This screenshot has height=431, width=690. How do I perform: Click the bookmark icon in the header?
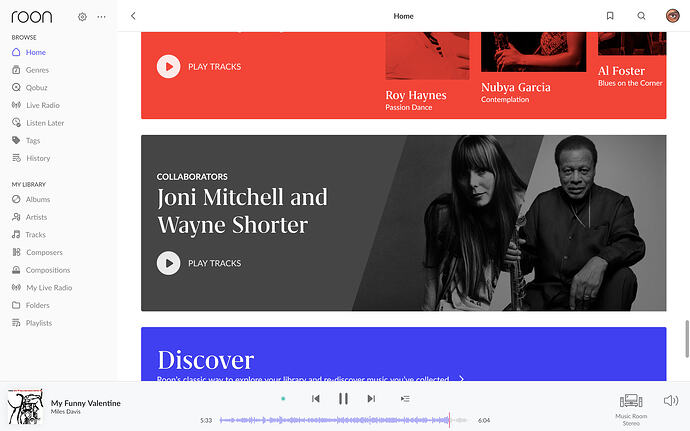click(610, 16)
